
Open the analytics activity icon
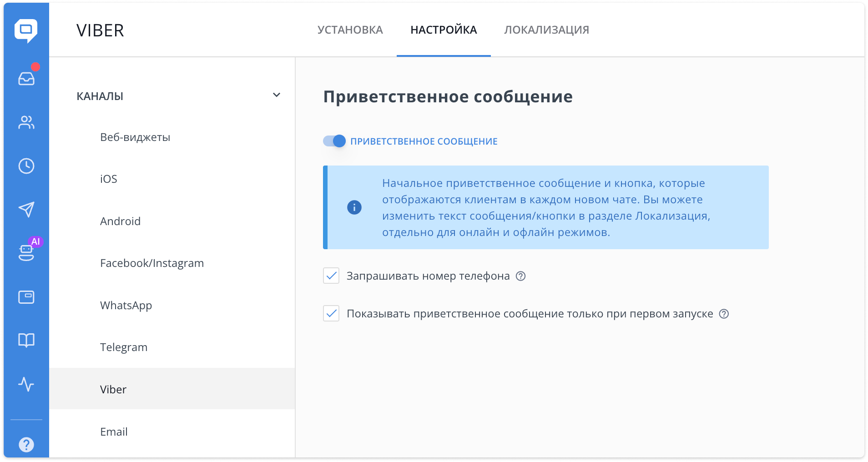[x=26, y=385]
